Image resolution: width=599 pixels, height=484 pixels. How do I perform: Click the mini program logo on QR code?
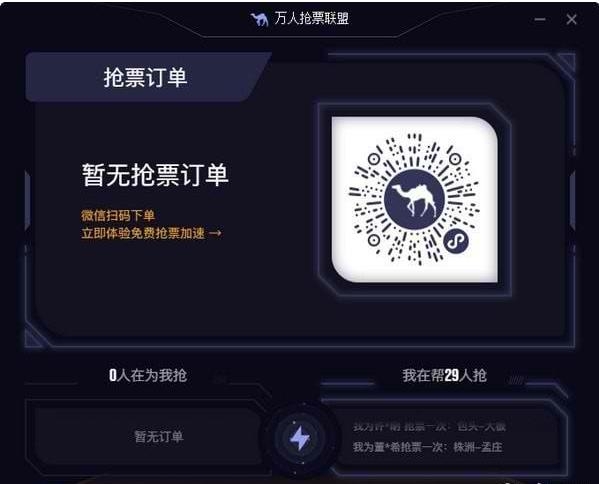pos(456,241)
